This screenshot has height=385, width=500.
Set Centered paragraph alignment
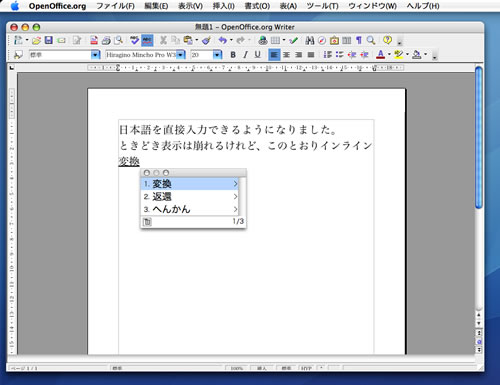click(286, 55)
